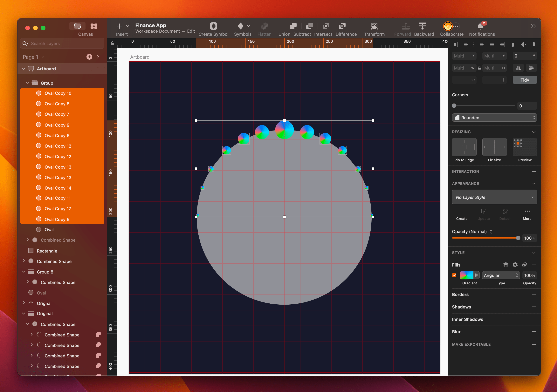This screenshot has height=392, width=557.
Task: Disable the gradient fill checkbox
Action: [x=454, y=275]
